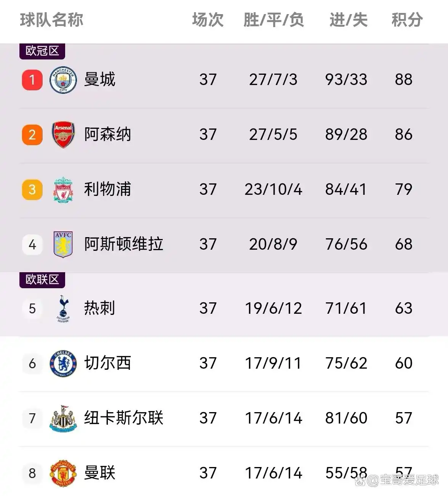Open the 曼城 team name
The width and height of the screenshot is (448, 496).
[x=99, y=80]
